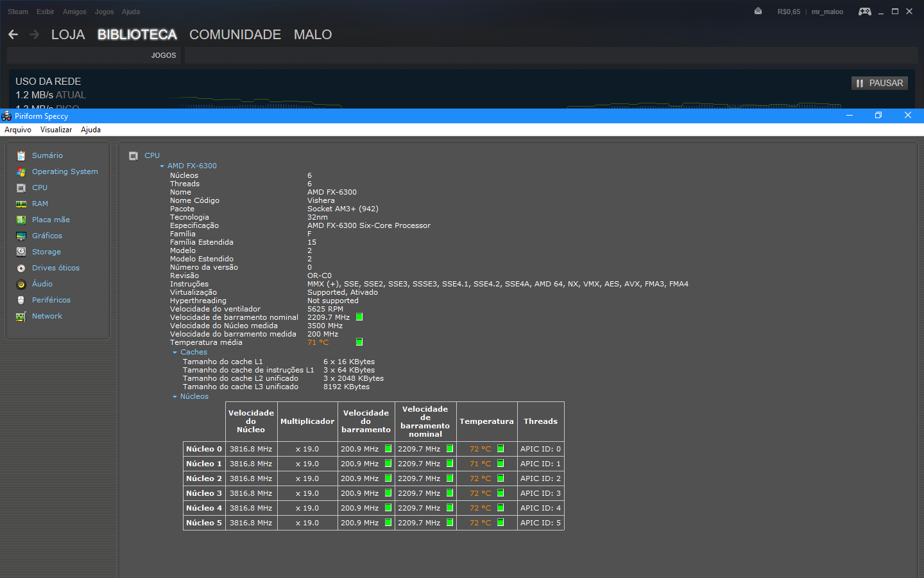
Task: Select JOGOS sub-tab in Steam library
Action: point(164,55)
